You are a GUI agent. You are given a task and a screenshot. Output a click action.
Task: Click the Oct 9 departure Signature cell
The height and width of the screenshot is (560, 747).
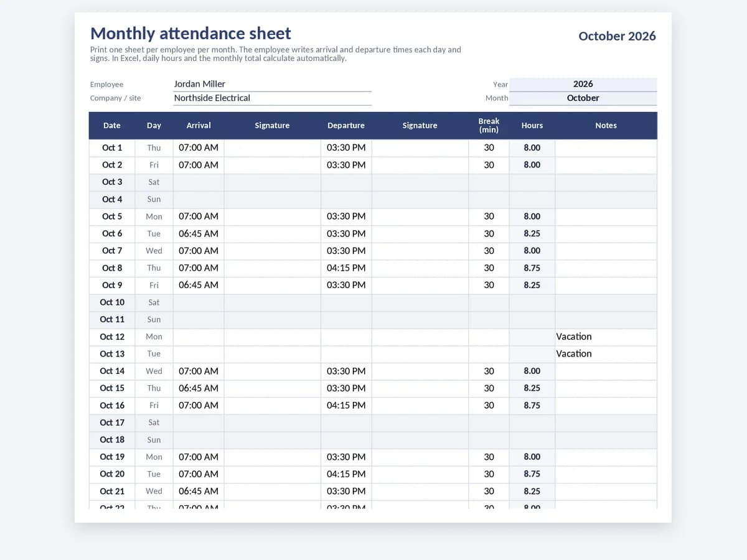click(x=420, y=285)
